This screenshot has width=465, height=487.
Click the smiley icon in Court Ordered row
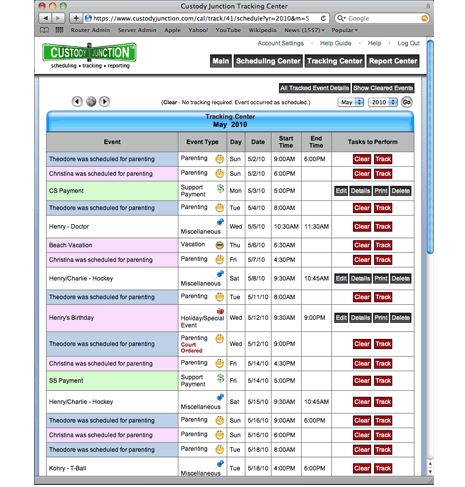coord(219,339)
